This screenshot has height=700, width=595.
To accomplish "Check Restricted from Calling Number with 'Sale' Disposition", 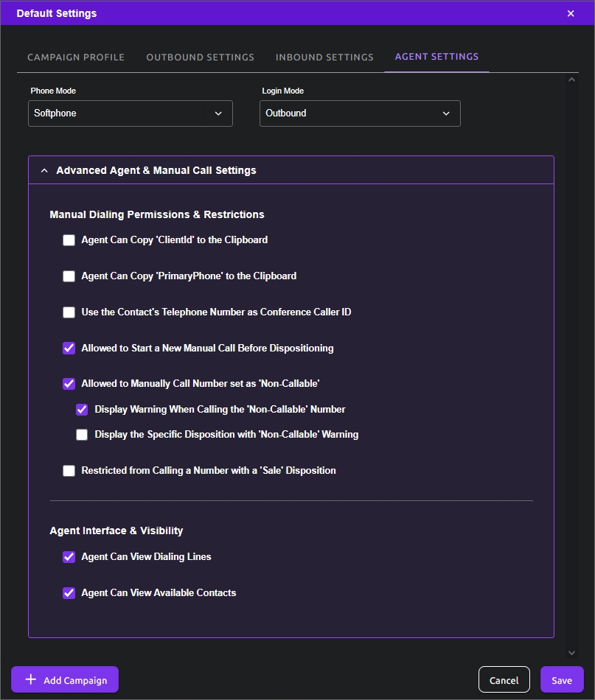I will click(69, 471).
